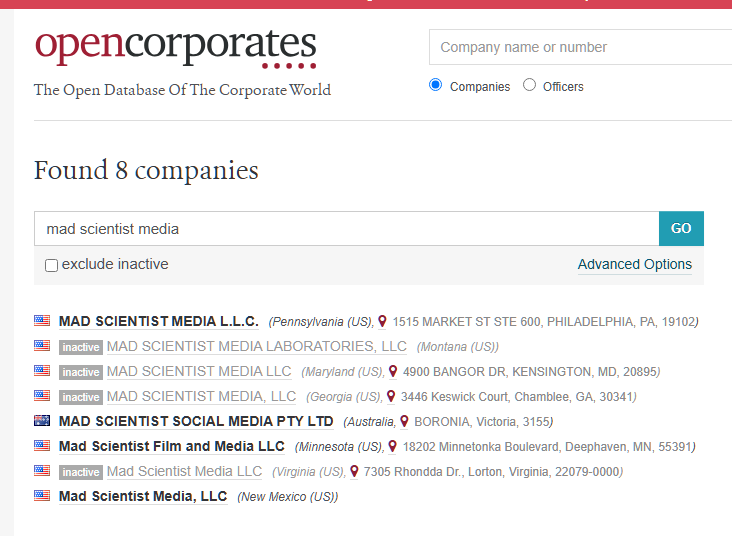The width and height of the screenshot is (732, 536).
Task: Click the GO search button
Action: pyautogui.click(x=681, y=228)
